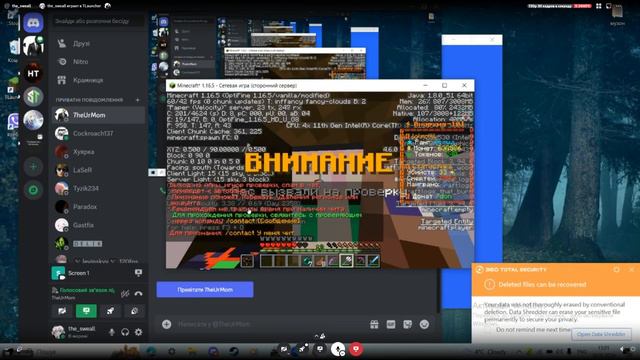Open the Друзі friends tab
The image size is (640, 360).
[x=82, y=43]
